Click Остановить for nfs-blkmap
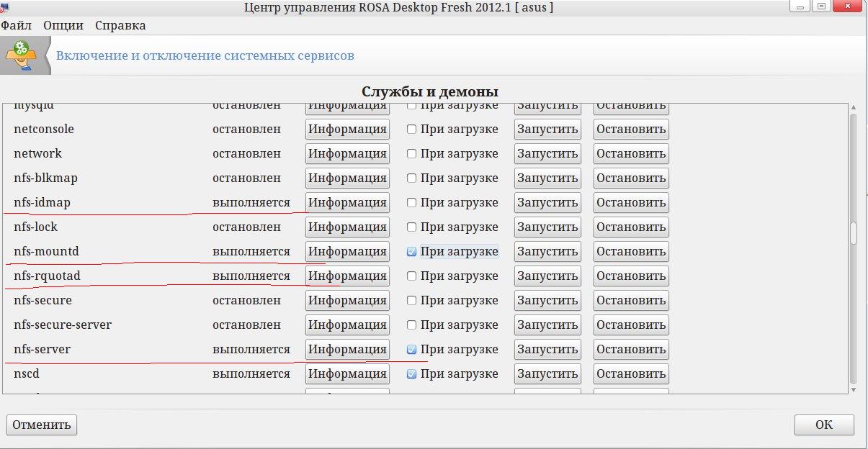The height and width of the screenshot is (449, 868). pos(631,178)
